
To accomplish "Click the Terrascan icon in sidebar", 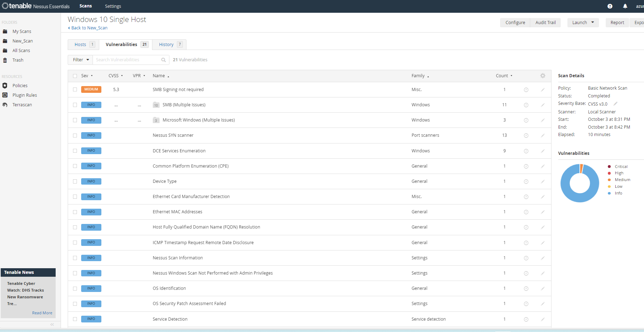I will pyautogui.click(x=5, y=105).
